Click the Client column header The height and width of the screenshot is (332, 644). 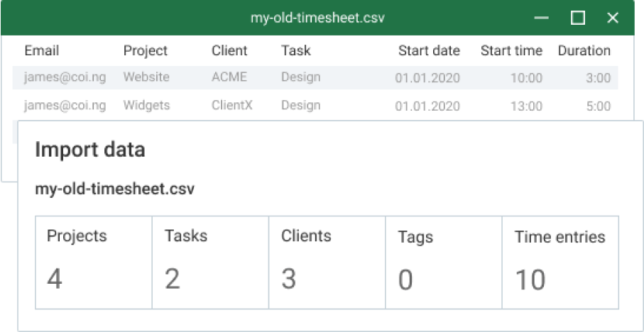coord(229,51)
